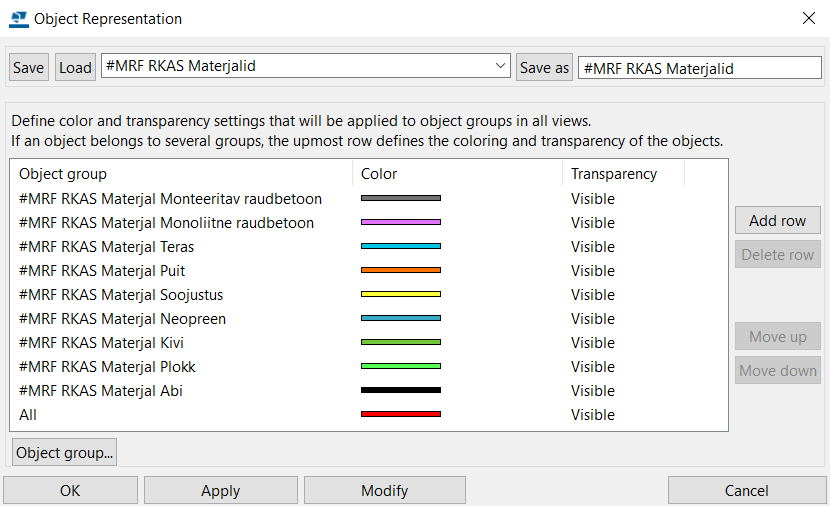Choose the yellow Soojustus color swatch
Viewport: 830px width, 506px height.
[x=401, y=294]
